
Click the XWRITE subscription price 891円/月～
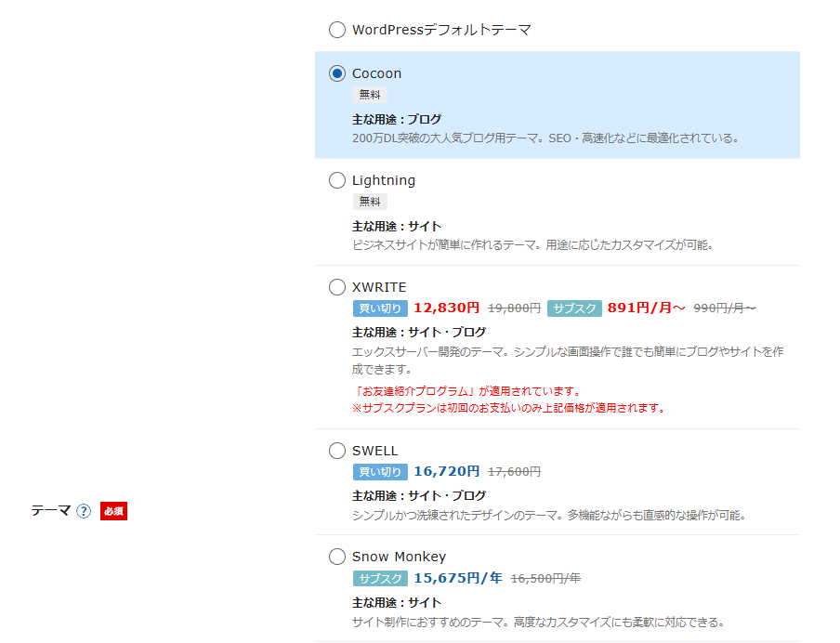point(646,308)
